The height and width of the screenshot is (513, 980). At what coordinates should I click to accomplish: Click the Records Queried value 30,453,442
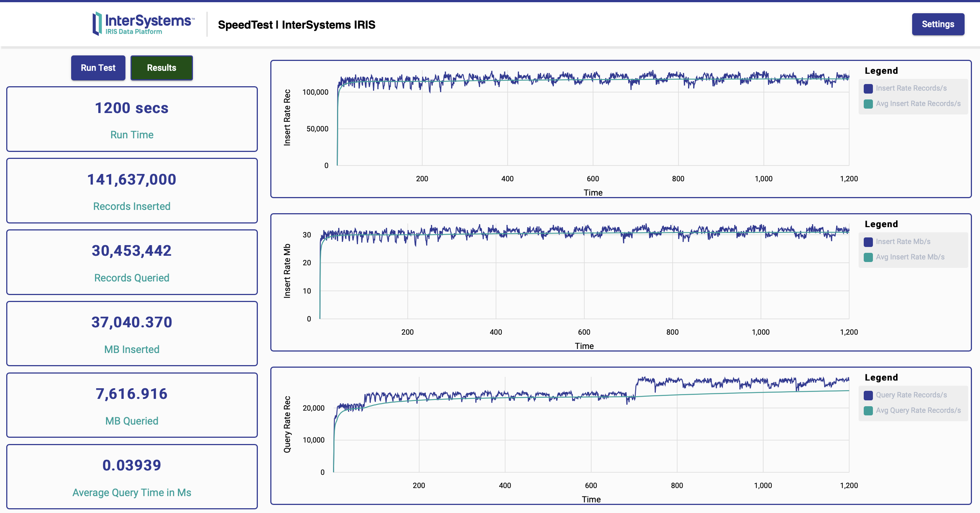click(132, 251)
